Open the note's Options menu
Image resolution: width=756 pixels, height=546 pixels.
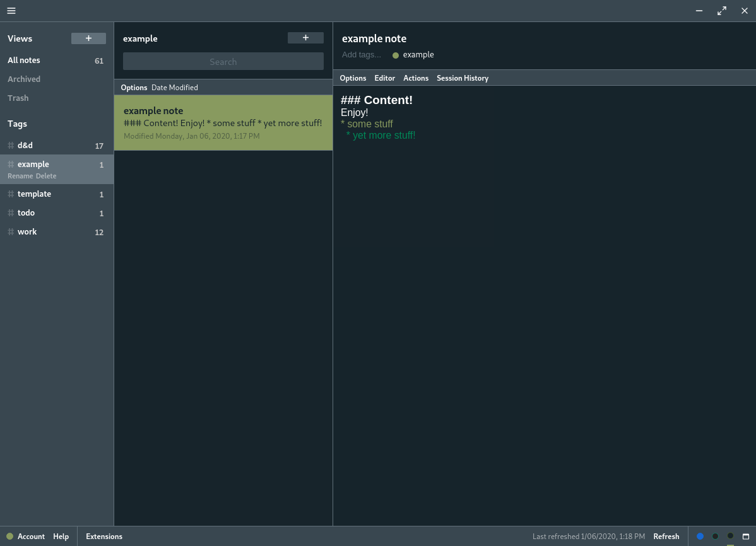[353, 78]
